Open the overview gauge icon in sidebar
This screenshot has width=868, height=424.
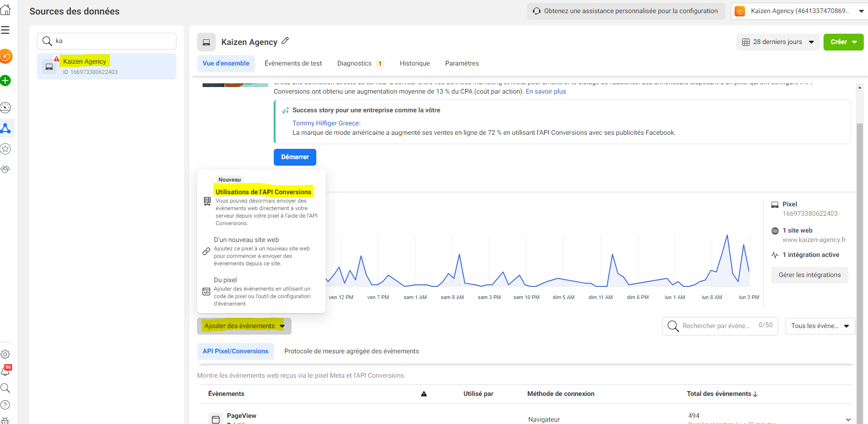tap(5, 108)
